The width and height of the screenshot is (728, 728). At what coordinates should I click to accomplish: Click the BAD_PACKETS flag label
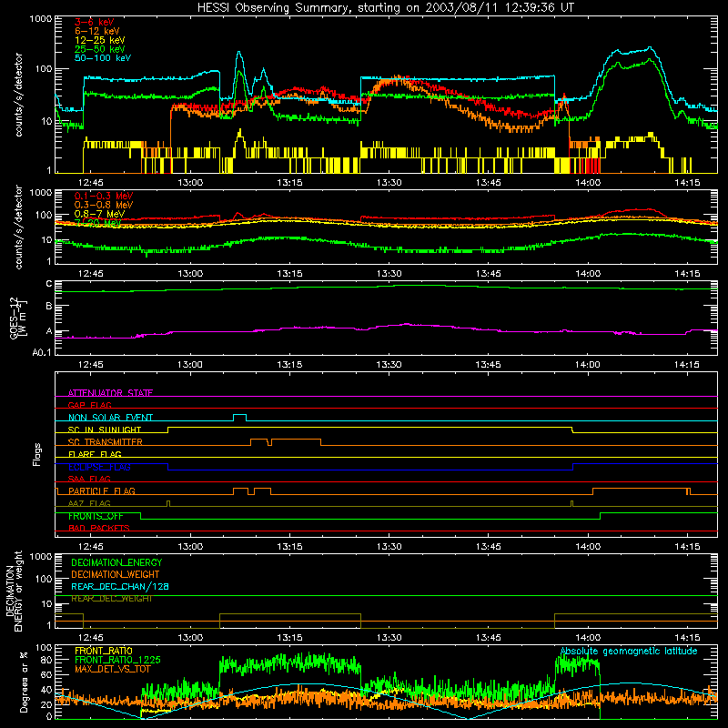pyautogui.click(x=99, y=528)
